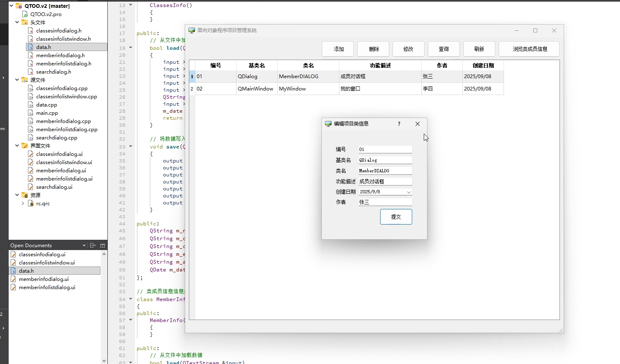Click the 基类名 input field with QDialog

385,160
